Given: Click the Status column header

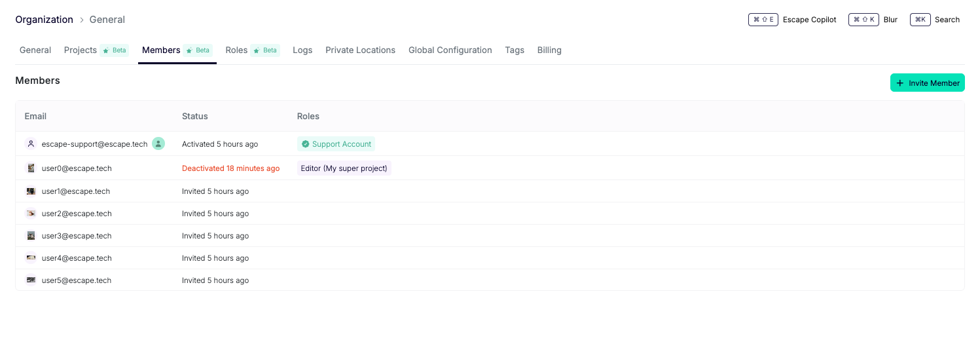Looking at the screenshot, I should coord(195,116).
